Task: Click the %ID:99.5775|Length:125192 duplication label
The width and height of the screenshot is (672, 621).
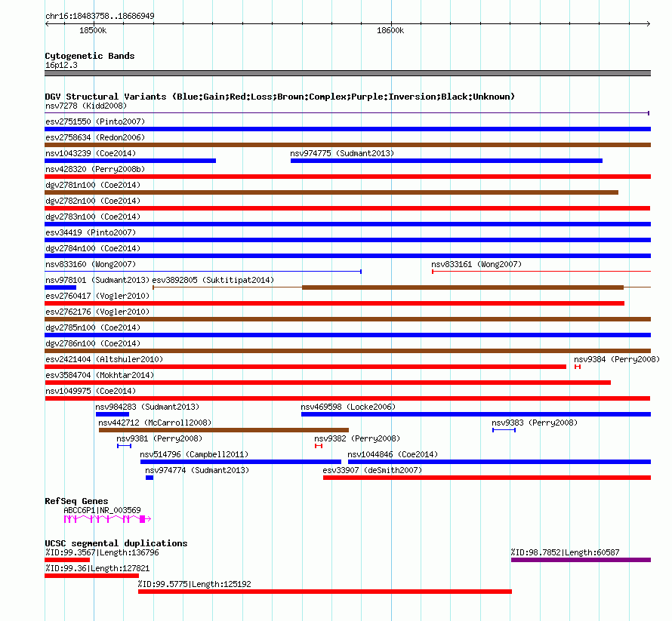Action: tap(195, 584)
